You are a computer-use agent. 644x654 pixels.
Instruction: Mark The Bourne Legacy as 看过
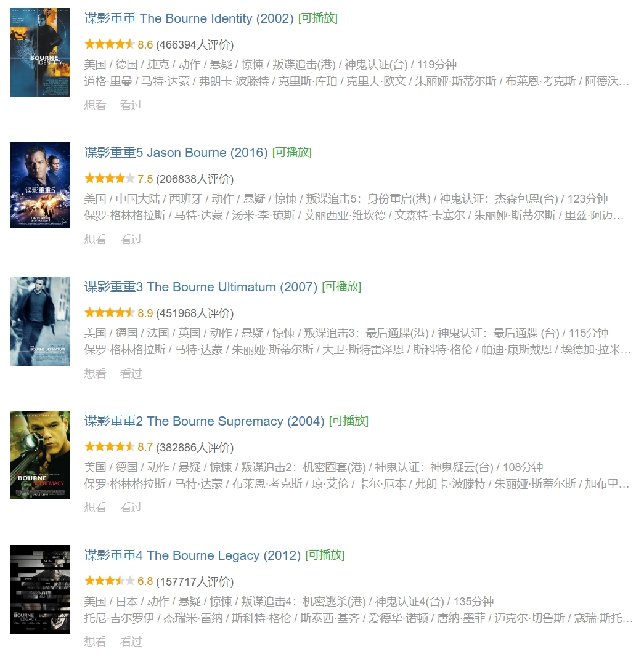(131, 642)
